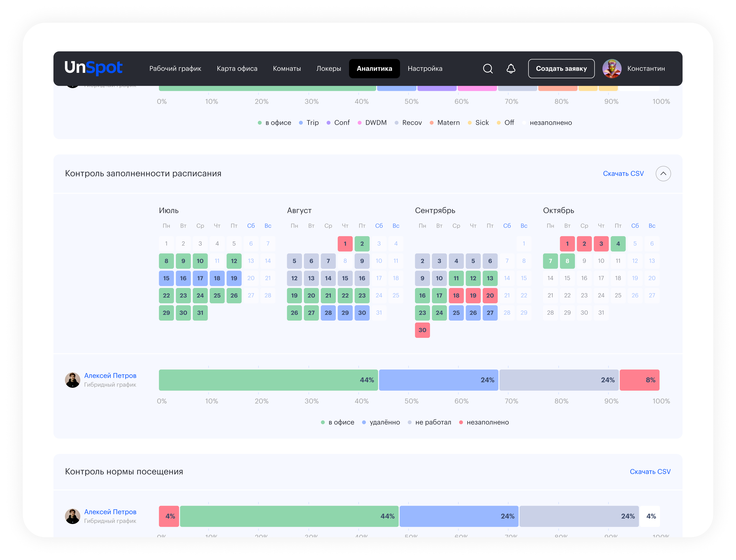Viewport: 736px width, 560px height.
Task: Go to the Настройка tab
Action: tap(425, 69)
